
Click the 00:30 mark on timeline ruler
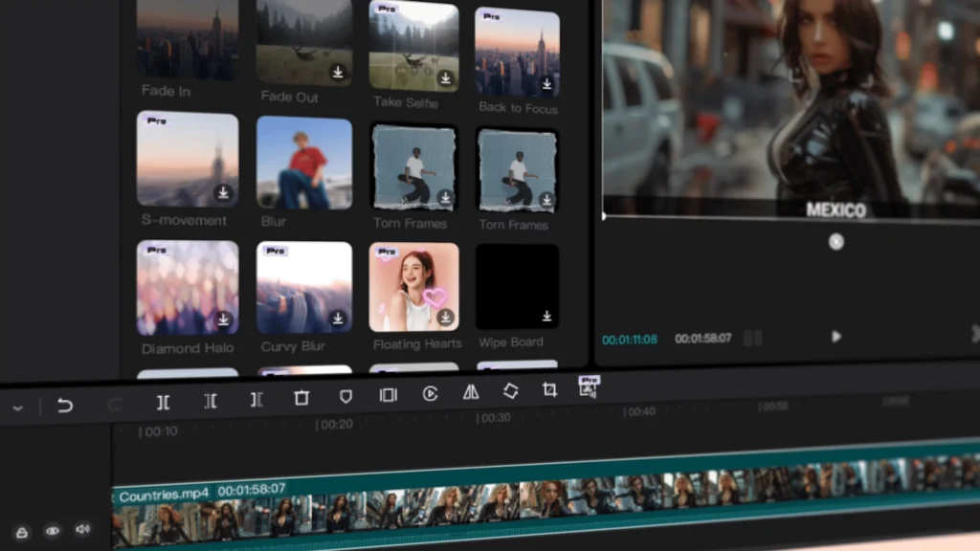(494, 418)
